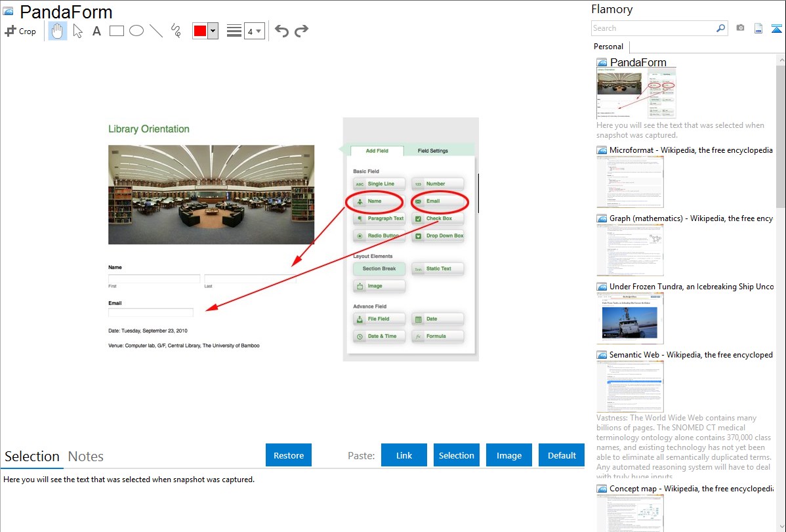Select the straight line tool
The width and height of the screenshot is (786, 532).
coord(156,31)
